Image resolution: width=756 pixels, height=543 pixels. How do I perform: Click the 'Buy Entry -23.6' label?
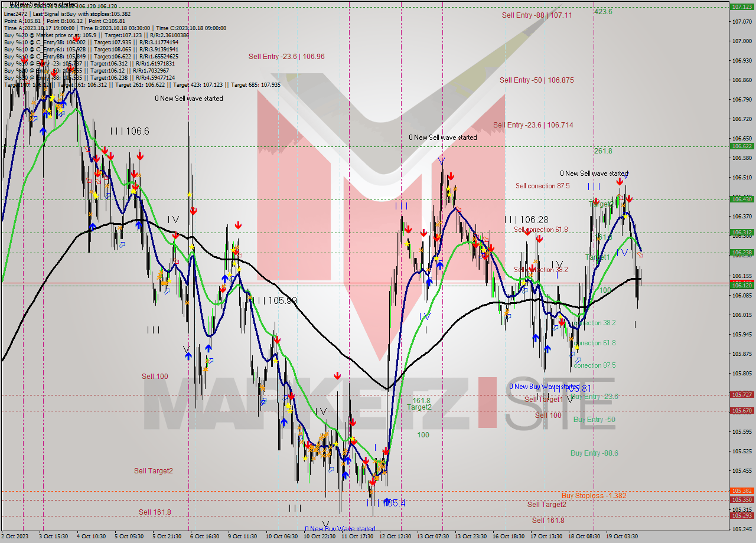tap(595, 397)
